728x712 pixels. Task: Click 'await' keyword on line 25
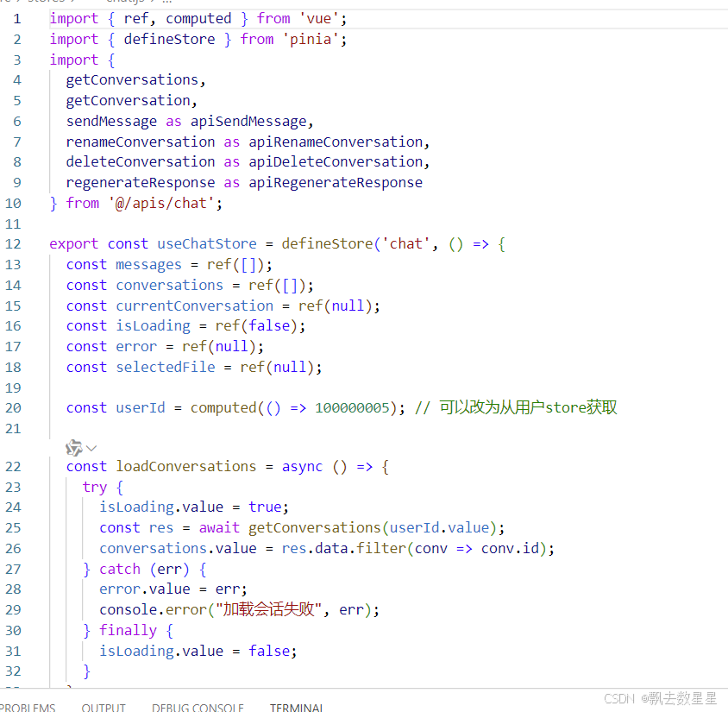coord(219,527)
